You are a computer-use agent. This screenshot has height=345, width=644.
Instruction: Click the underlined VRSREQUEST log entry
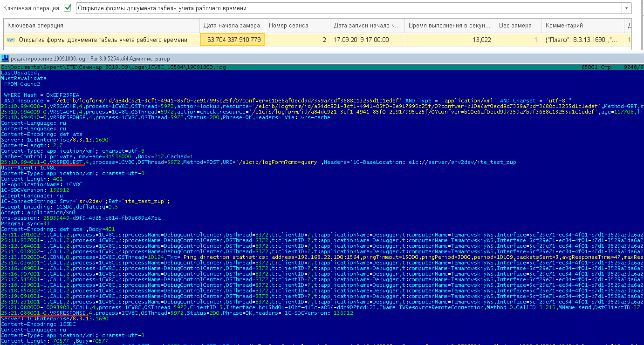point(43,162)
